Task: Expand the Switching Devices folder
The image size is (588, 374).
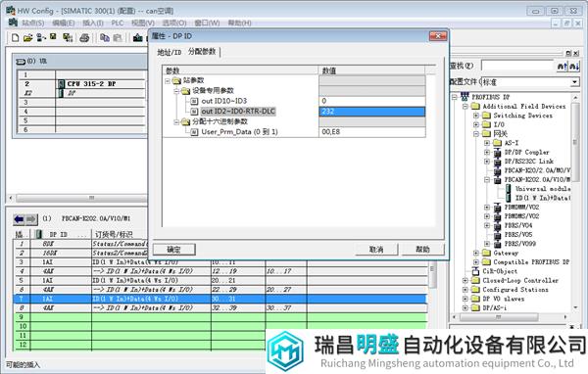Action: point(476,116)
